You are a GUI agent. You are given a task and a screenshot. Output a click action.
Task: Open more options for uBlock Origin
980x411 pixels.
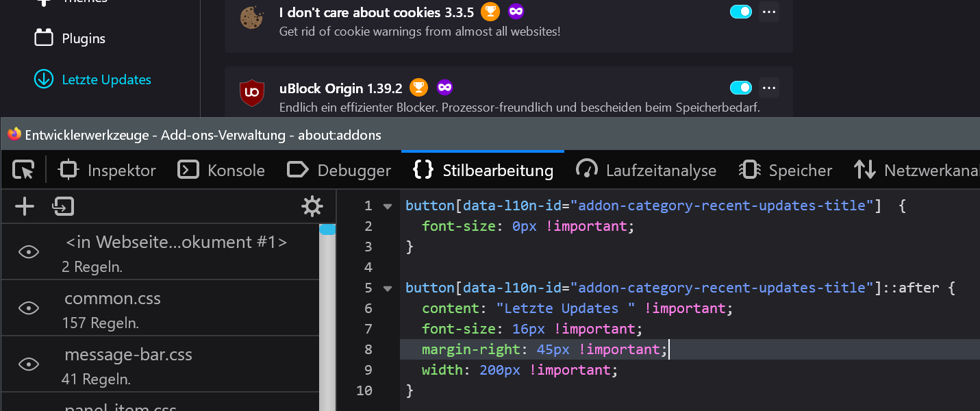[x=769, y=88]
